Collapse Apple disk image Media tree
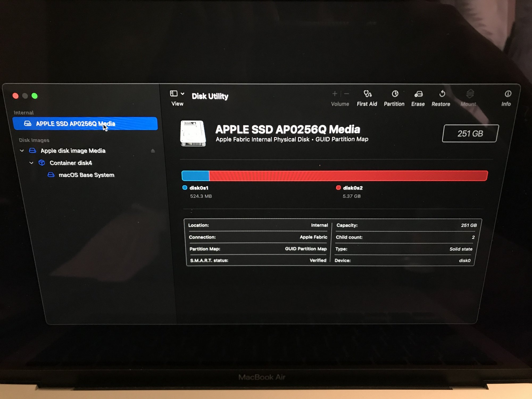The image size is (532, 399). coord(22,151)
